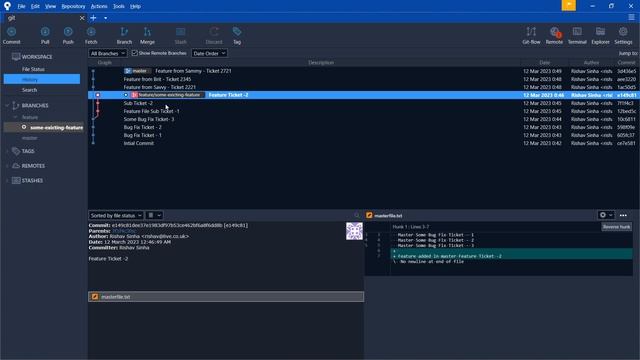Open the Commit toolbar action

click(x=11, y=36)
